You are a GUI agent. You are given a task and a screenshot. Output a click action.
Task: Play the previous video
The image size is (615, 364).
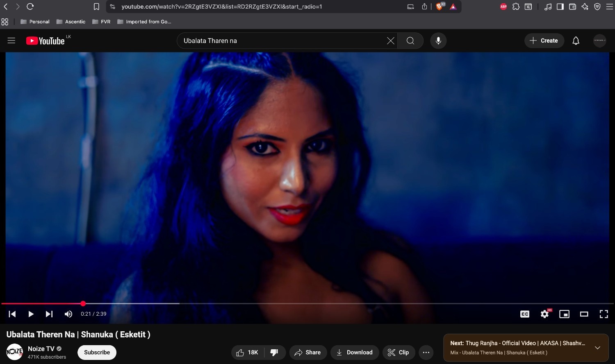[12, 314]
